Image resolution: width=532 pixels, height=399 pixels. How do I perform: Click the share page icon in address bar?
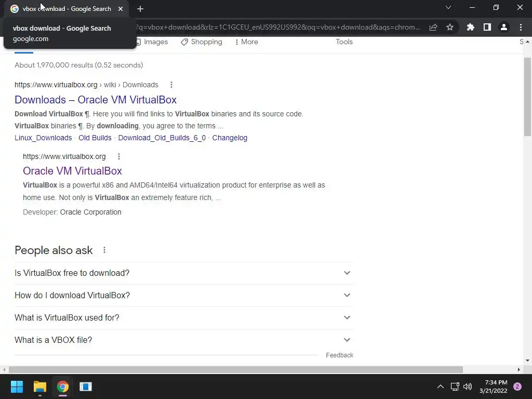click(433, 27)
